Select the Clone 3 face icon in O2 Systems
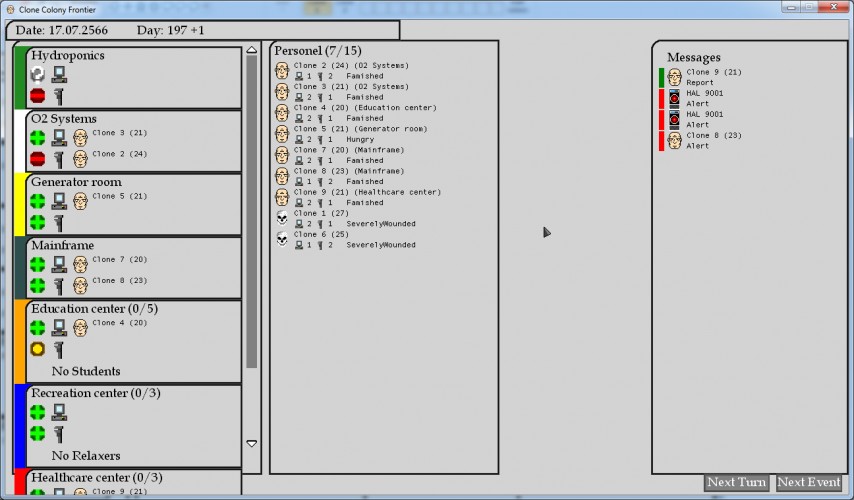854x500 pixels. (80, 138)
